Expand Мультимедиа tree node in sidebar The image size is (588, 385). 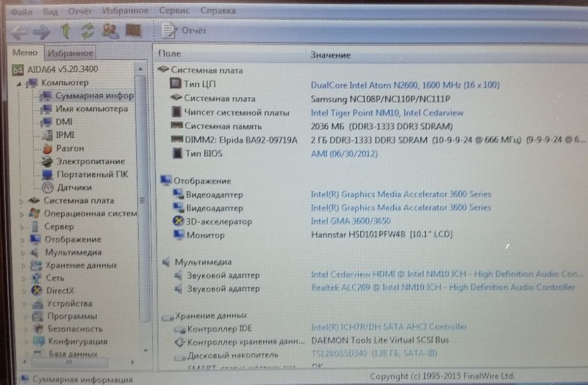[x=23, y=253]
